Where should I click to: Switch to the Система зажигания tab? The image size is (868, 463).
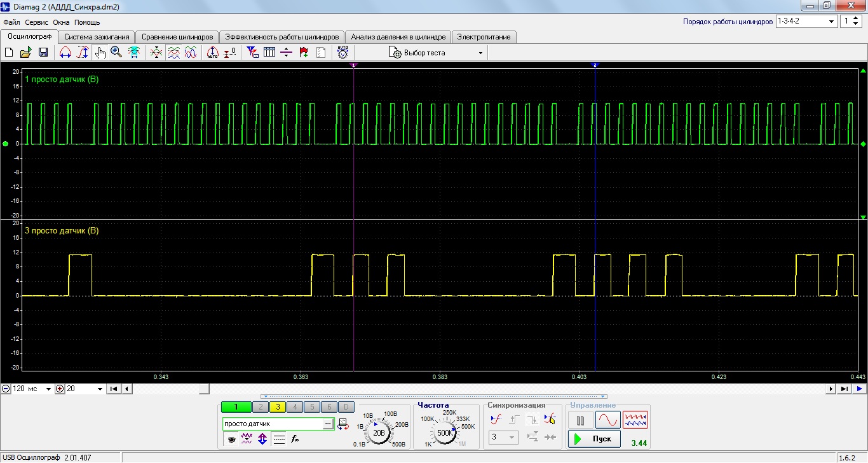pyautogui.click(x=97, y=37)
